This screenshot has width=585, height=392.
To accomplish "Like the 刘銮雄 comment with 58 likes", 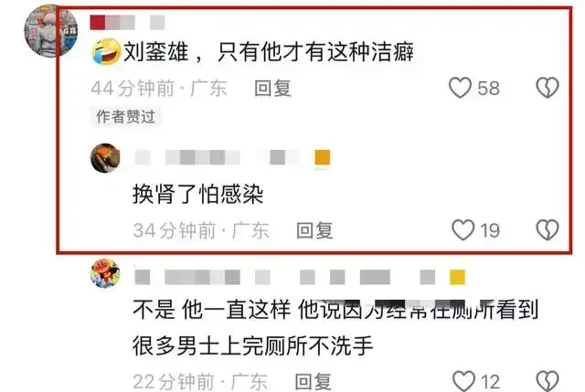I will point(460,88).
